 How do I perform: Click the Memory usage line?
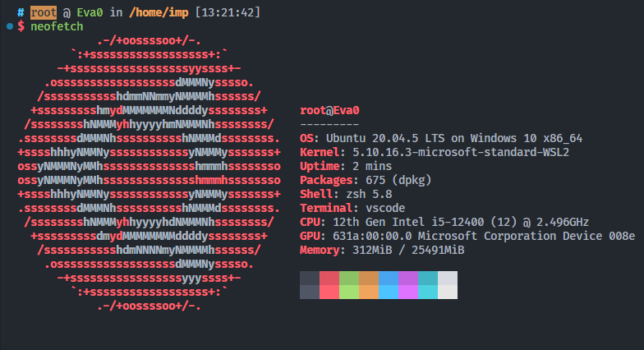(x=382, y=250)
